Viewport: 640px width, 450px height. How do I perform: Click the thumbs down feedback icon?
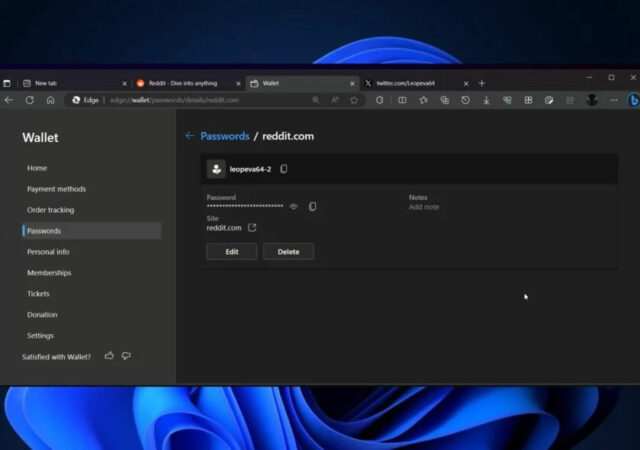126,356
